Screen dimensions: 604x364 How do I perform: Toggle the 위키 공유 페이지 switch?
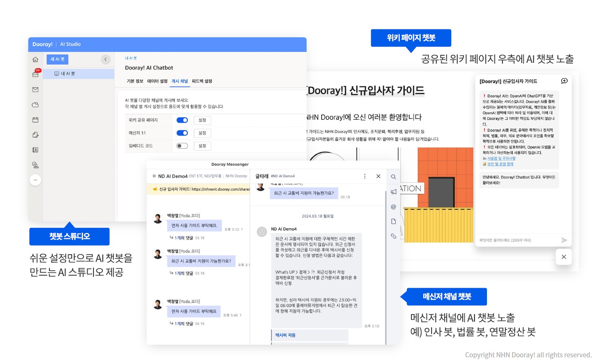tap(182, 120)
